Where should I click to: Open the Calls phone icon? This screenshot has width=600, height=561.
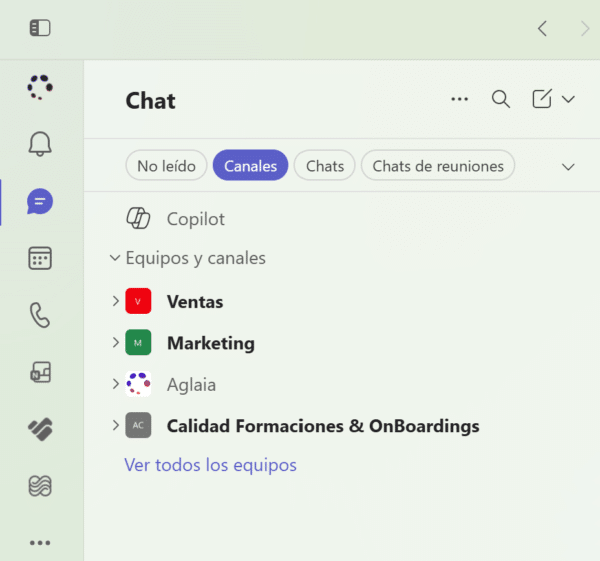(40, 315)
